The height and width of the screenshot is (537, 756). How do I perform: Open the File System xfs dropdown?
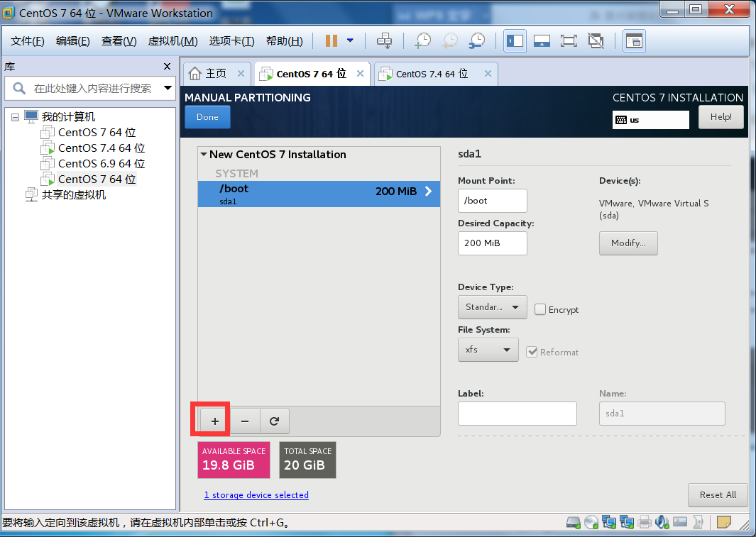[x=488, y=350]
